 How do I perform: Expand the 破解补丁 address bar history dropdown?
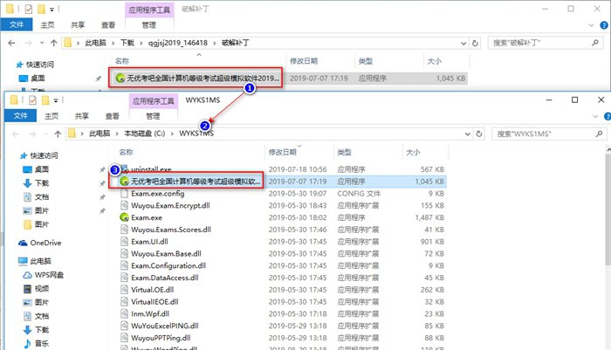point(463,44)
